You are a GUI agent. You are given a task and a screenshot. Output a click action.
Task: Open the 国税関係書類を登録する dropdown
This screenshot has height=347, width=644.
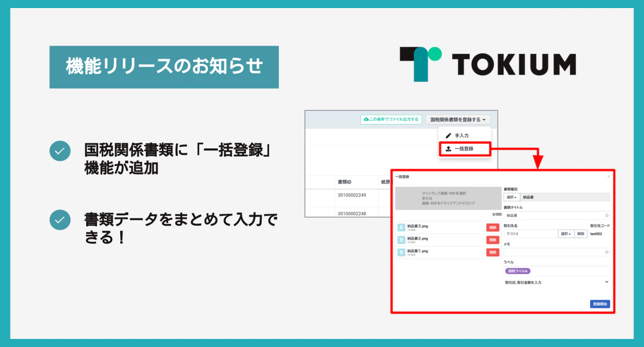coord(458,120)
